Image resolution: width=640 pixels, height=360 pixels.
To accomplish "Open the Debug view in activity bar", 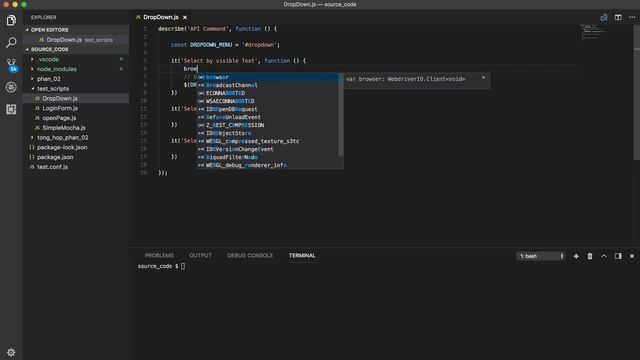I will pos(11,87).
